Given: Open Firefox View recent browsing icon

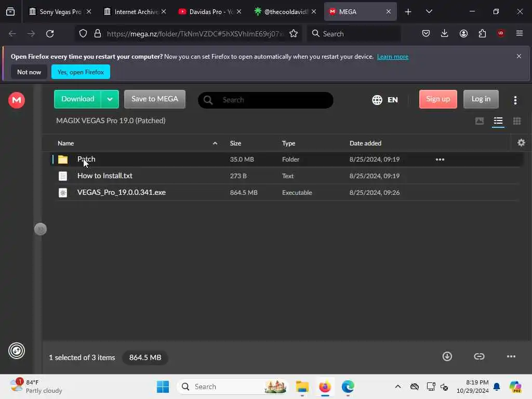Looking at the screenshot, I should tap(10, 12).
